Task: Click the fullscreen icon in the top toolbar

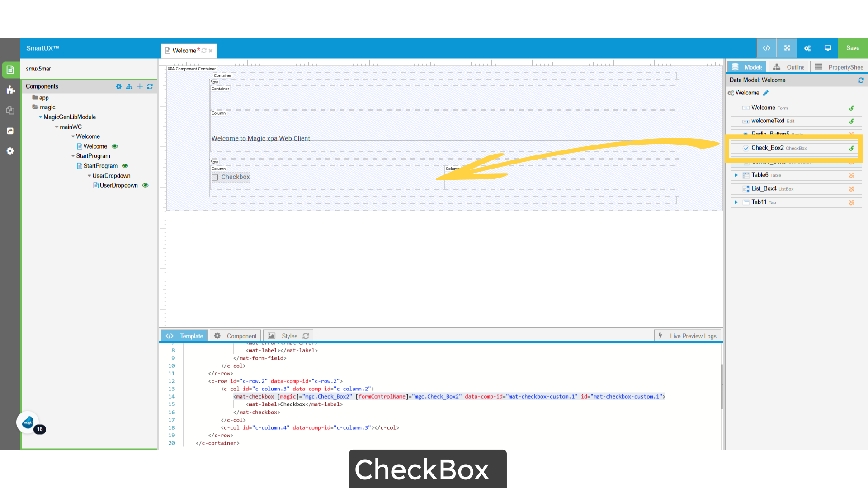Action: click(787, 48)
